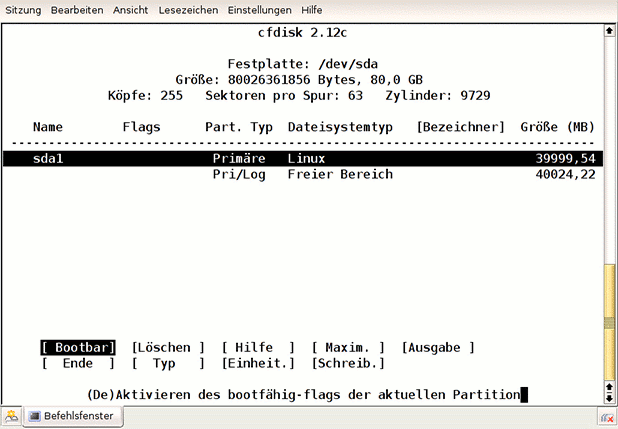Choose the Ende option

[x=78, y=363]
